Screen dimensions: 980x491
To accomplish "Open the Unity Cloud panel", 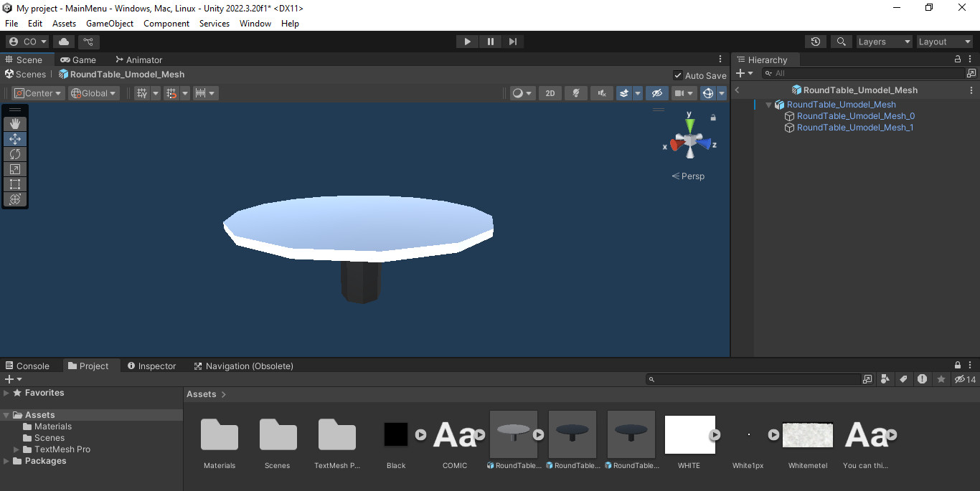I will (x=63, y=42).
